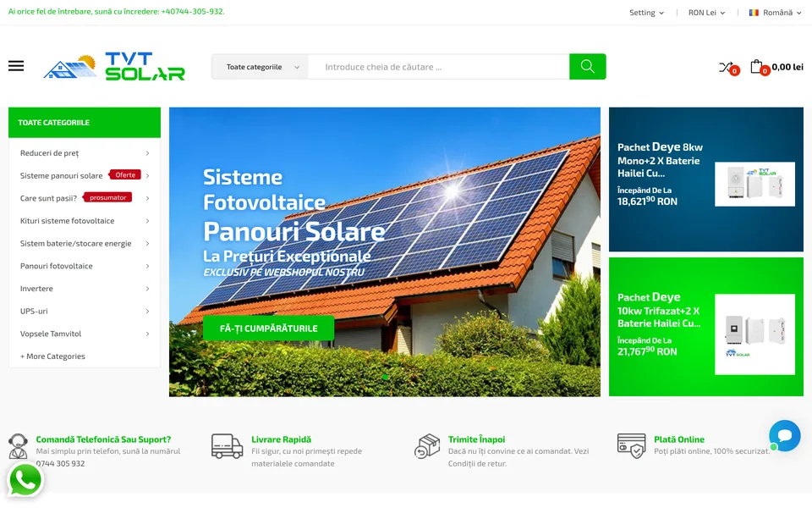Open Care sunt pasii? menu item
812x508 pixels.
(48, 198)
